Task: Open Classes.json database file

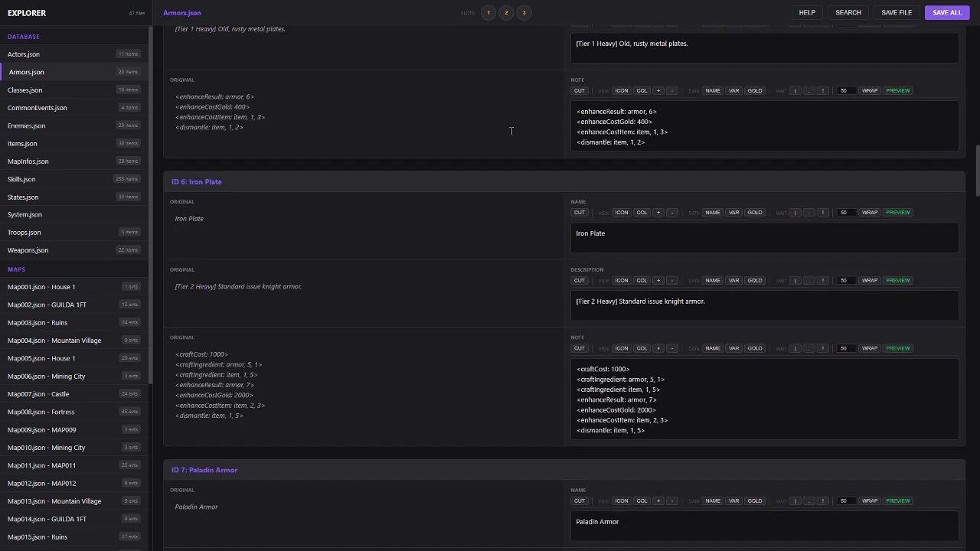Action: (x=73, y=90)
